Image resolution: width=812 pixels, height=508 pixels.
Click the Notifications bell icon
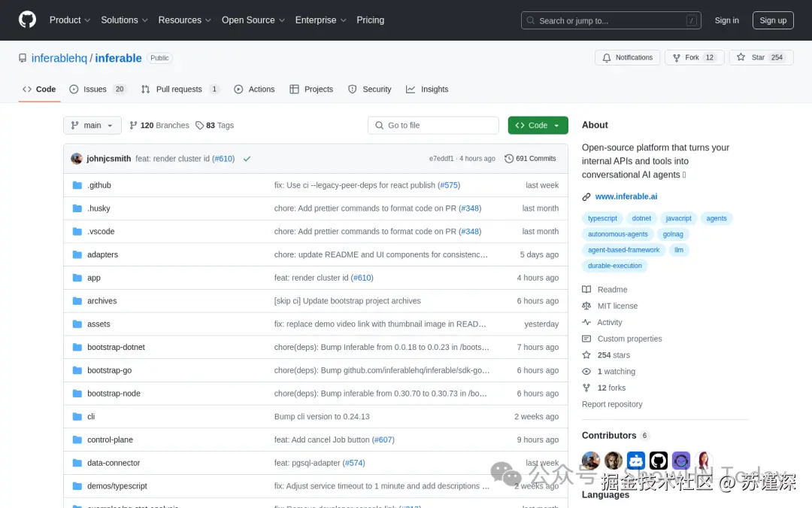[607, 57]
